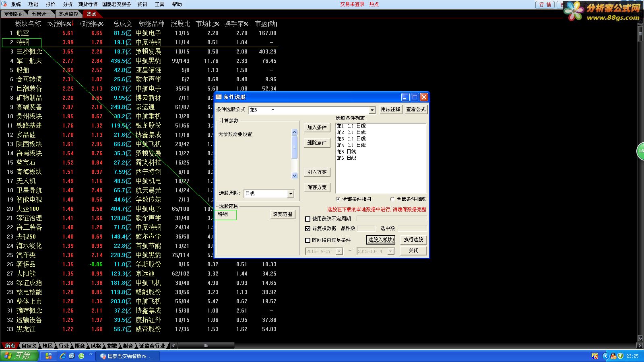The image size is (644, 362).
Task: Click the 特钢 range entry in 选股范围
Action: (x=223, y=214)
